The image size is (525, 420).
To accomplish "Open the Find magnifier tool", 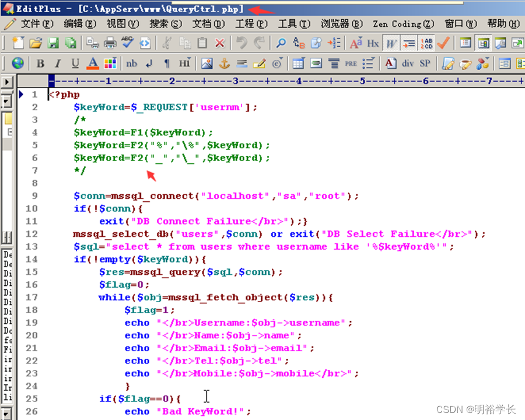I will coord(281,43).
